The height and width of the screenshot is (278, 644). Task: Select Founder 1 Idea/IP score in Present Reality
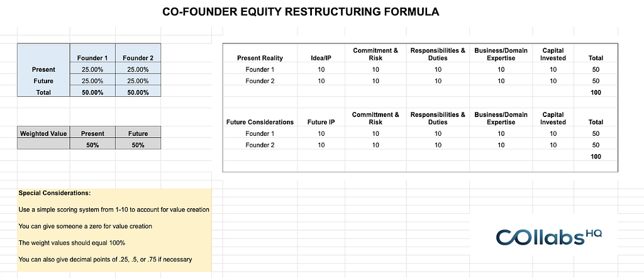[x=321, y=69]
